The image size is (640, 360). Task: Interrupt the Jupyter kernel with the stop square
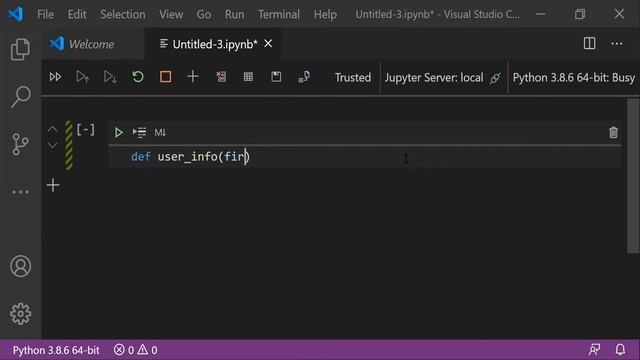point(165,77)
